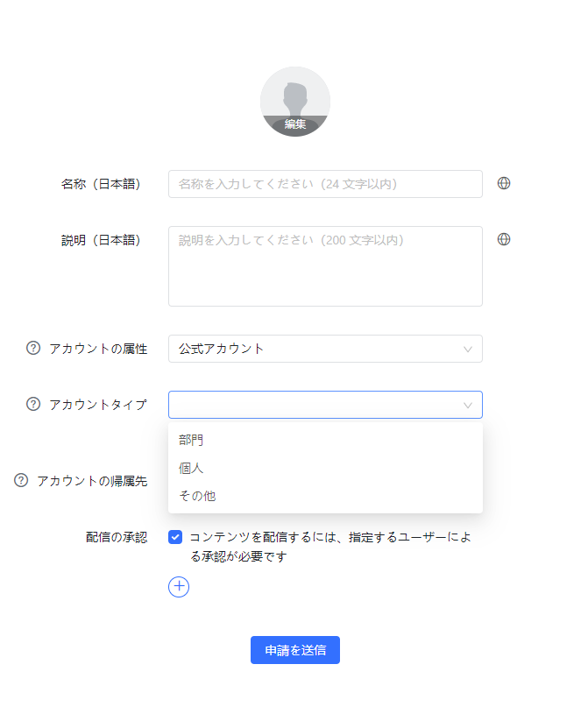Toggle the 配信の承認 checkbox
The height and width of the screenshot is (728, 588).
tap(175, 537)
